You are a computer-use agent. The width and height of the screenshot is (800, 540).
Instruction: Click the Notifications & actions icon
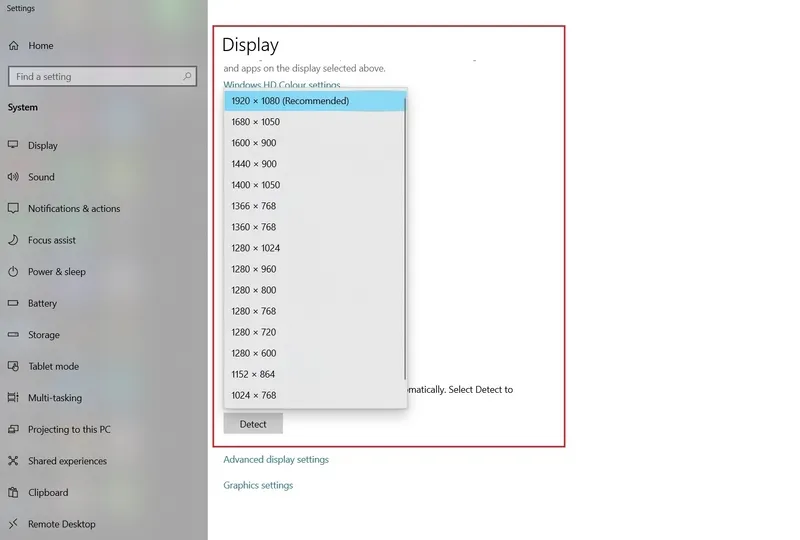[x=13, y=209]
